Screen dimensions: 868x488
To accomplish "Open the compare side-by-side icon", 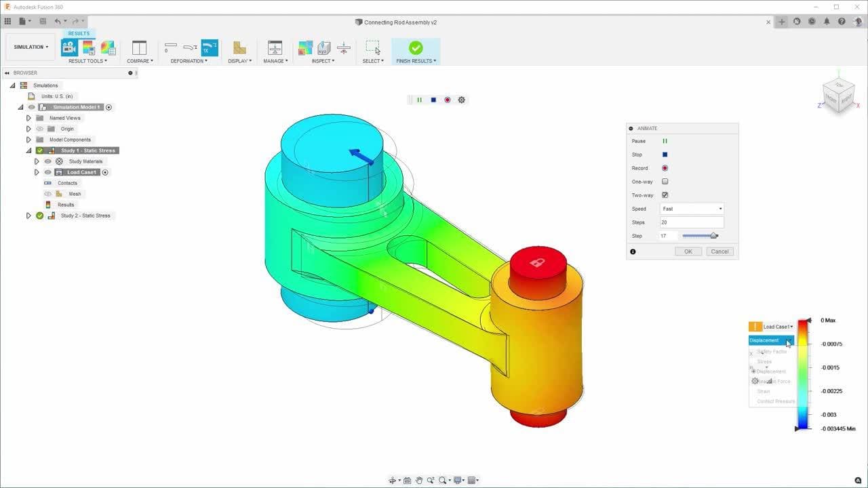I will click(139, 47).
